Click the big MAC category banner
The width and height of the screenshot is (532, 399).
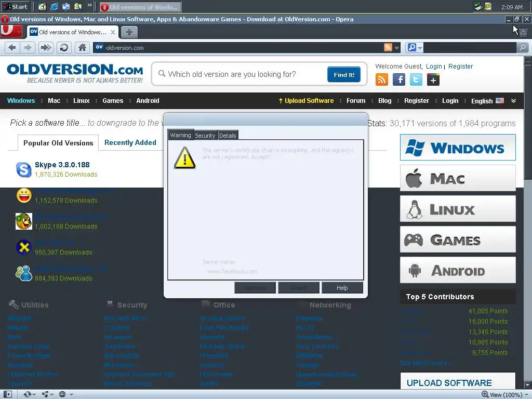click(458, 178)
